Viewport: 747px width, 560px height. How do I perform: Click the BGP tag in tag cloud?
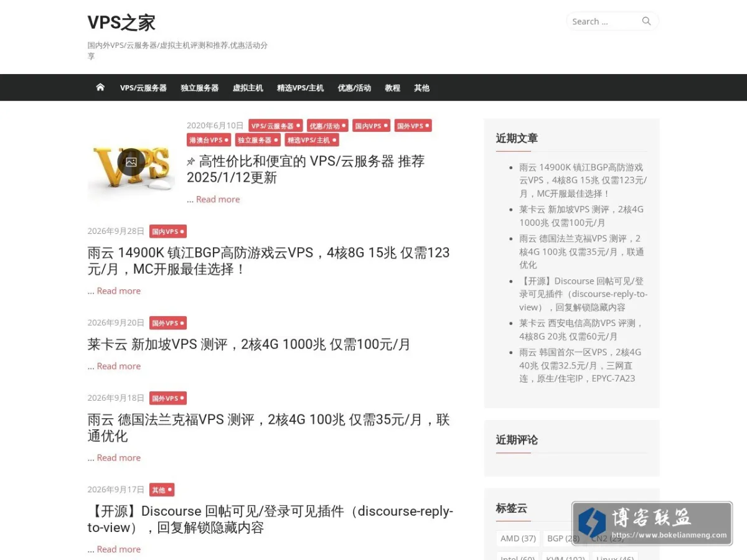tap(563, 538)
